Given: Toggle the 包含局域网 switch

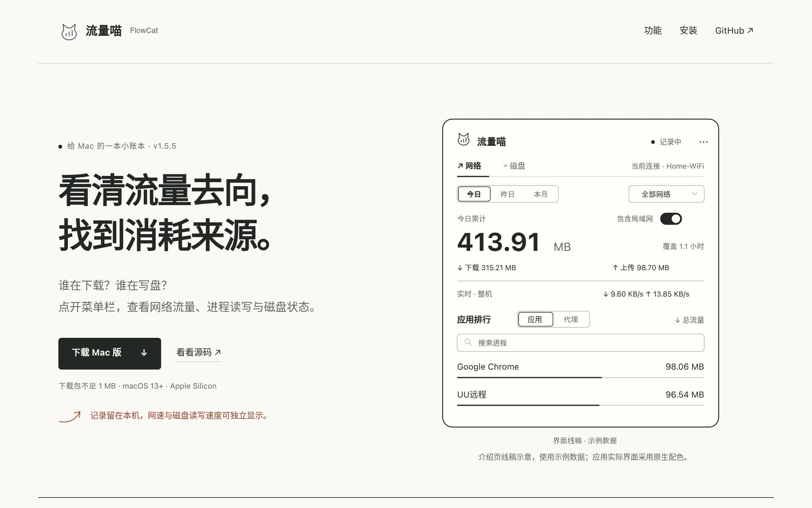Looking at the screenshot, I should [x=671, y=219].
